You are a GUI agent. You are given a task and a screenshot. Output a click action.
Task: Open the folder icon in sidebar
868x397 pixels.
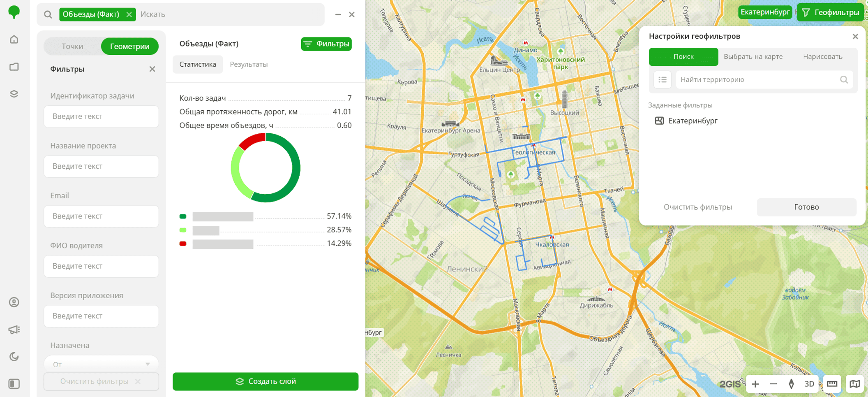click(14, 67)
